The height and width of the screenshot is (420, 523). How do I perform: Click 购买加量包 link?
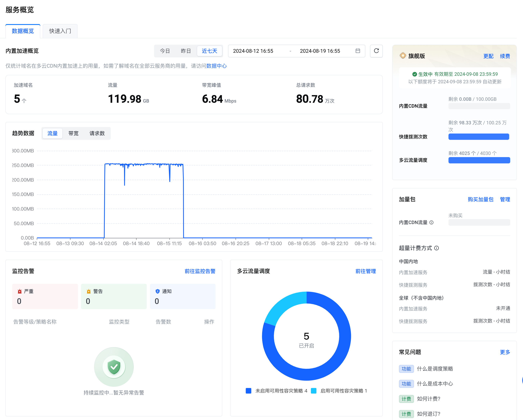pos(480,199)
